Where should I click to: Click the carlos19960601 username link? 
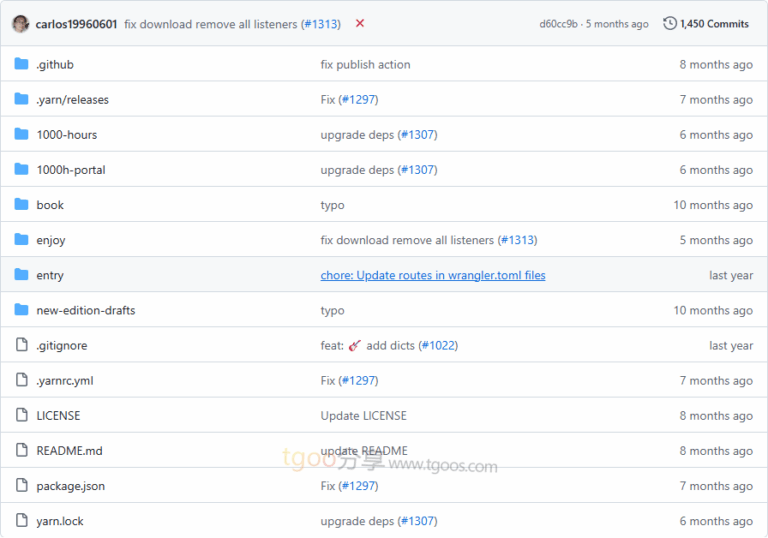click(x=76, y=24)
